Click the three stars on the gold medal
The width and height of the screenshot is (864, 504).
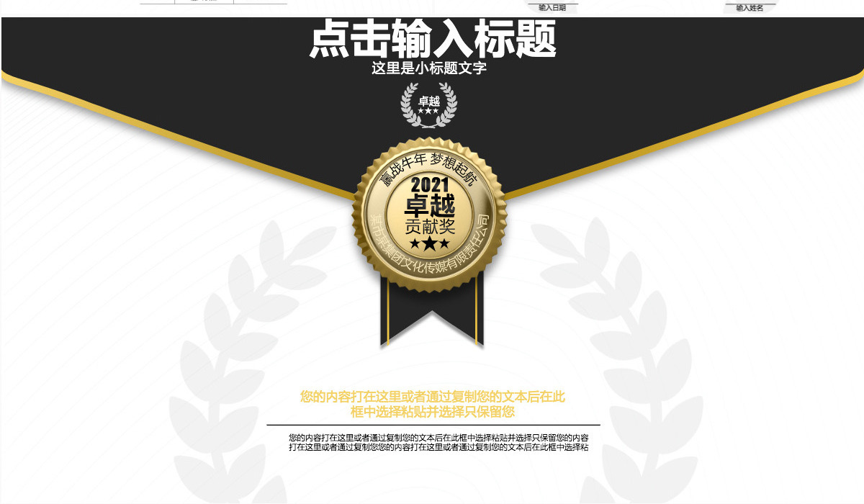click(429, 244)
